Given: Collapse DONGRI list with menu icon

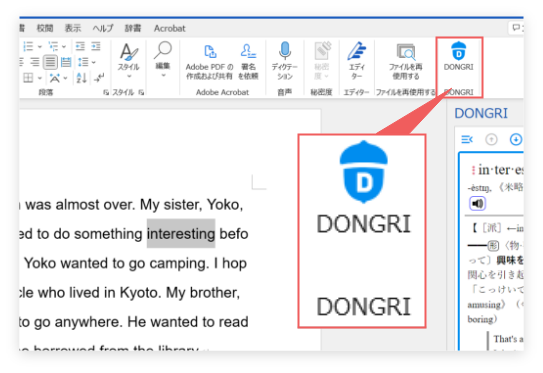Looking at the screenshot, I should (x=467, y=139).
